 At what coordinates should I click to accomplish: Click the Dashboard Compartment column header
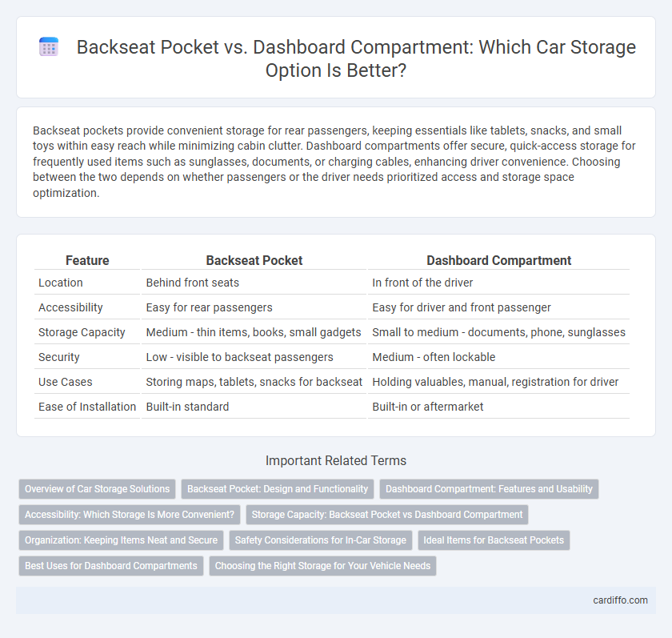coord(499,260)
